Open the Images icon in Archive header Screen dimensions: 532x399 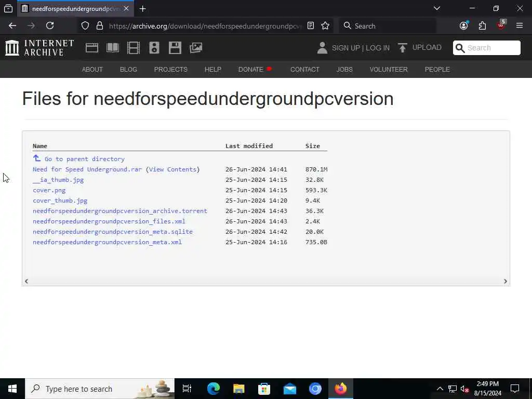pos(196,48)
